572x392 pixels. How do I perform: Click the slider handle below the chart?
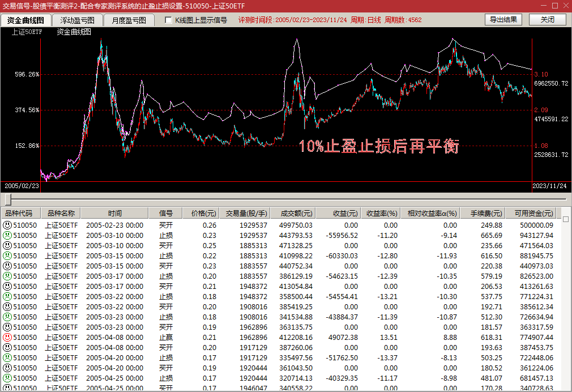click(8, 199)
